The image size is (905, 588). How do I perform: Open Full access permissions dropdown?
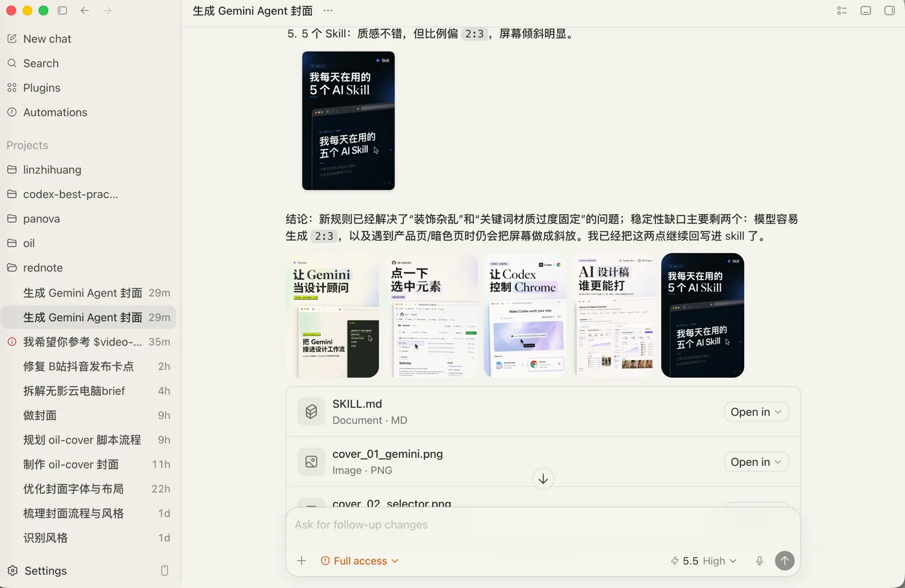360,561
